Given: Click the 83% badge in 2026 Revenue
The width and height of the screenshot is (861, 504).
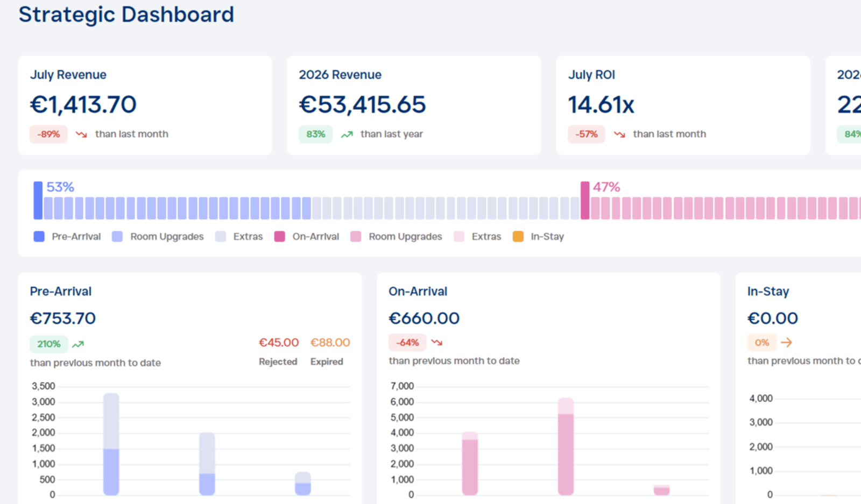Looking at the screenshot, I should click(x=316, y=134).
